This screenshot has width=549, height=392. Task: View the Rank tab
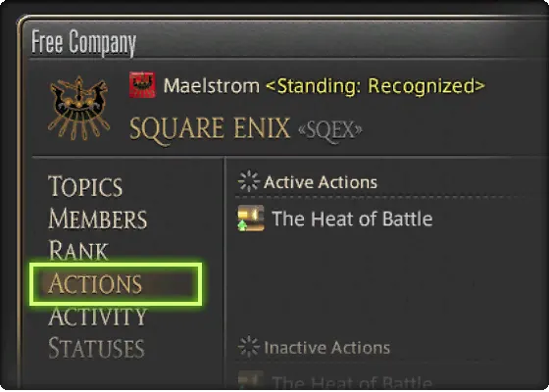point(78,251)
